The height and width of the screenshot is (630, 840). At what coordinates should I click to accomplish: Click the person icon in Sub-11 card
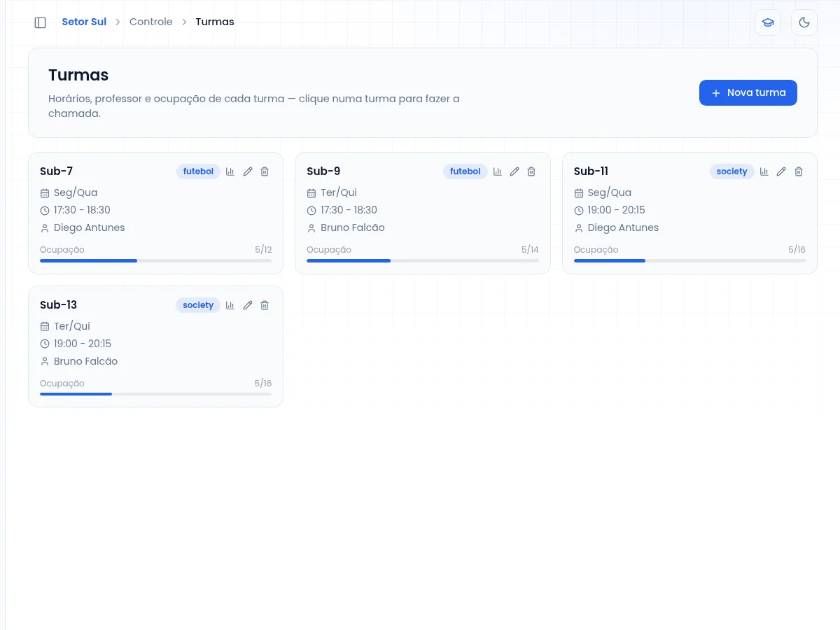579,228
